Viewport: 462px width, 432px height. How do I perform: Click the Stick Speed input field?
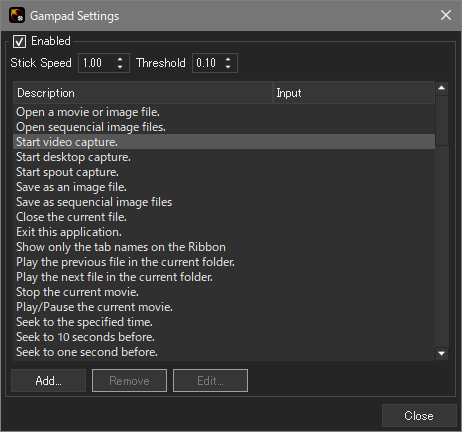click(x=98, y=63)
